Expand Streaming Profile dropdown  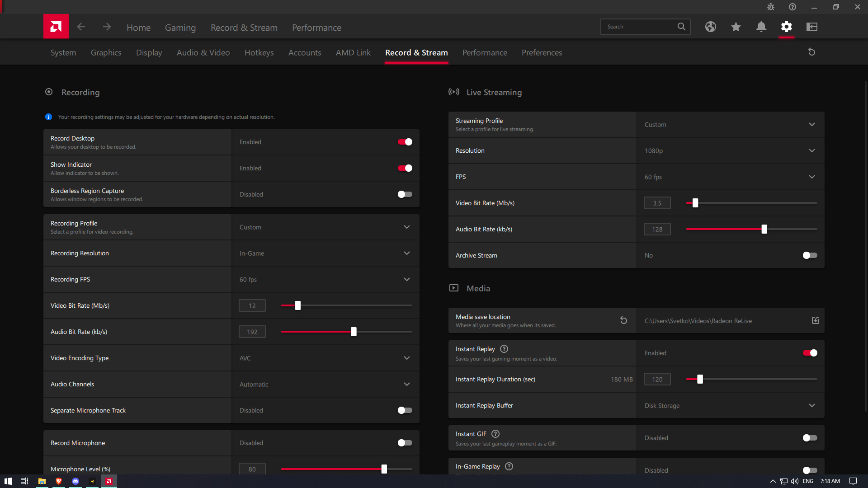tap(731, 125)
